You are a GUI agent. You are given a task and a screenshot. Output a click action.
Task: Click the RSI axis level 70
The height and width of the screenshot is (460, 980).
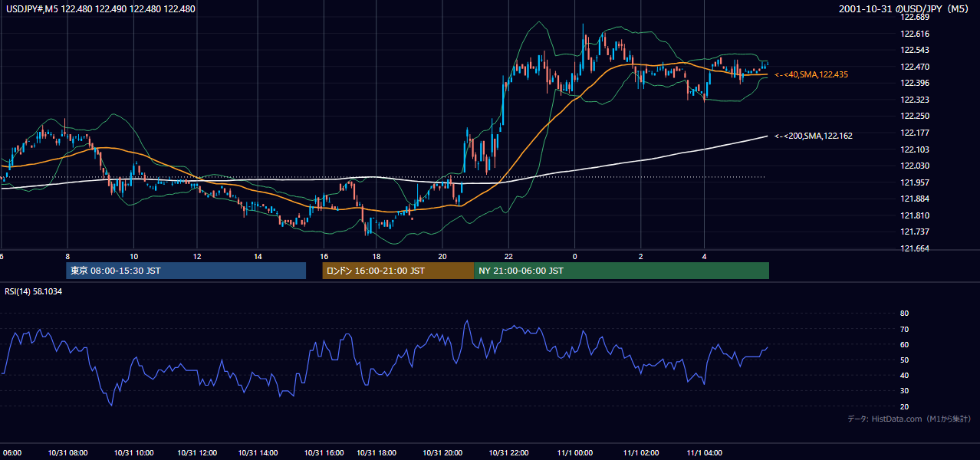(904, 329)
